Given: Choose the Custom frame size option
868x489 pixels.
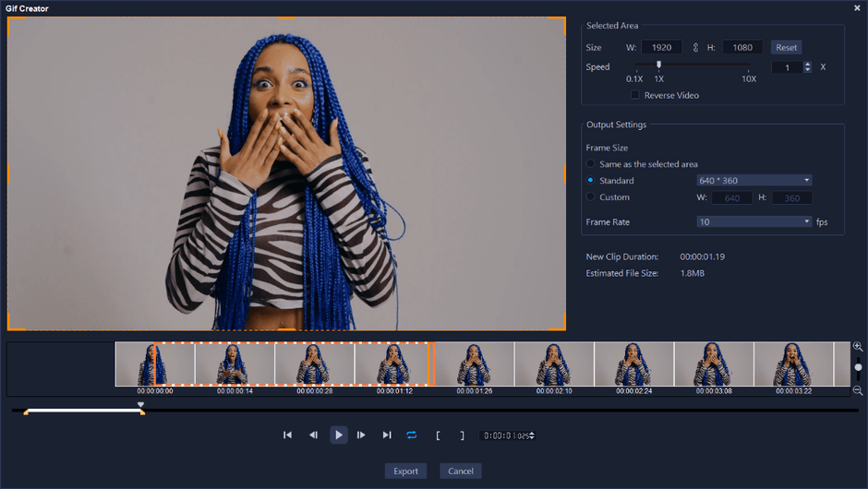Looking at the screenshot, I should tap(591, 197).
